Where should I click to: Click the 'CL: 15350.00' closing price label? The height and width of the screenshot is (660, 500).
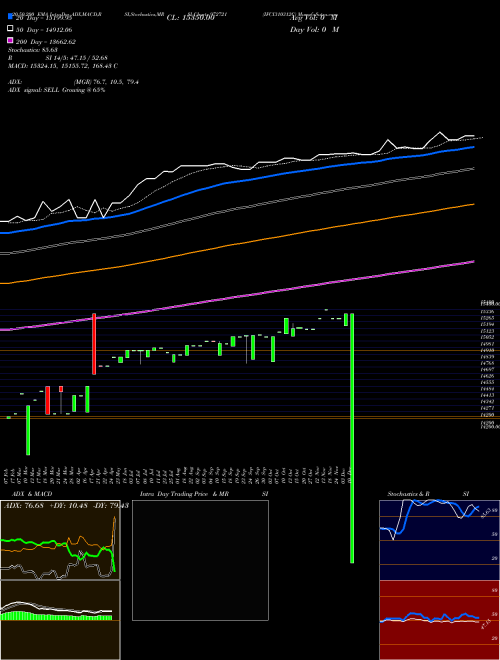click(x=191, y=18)
